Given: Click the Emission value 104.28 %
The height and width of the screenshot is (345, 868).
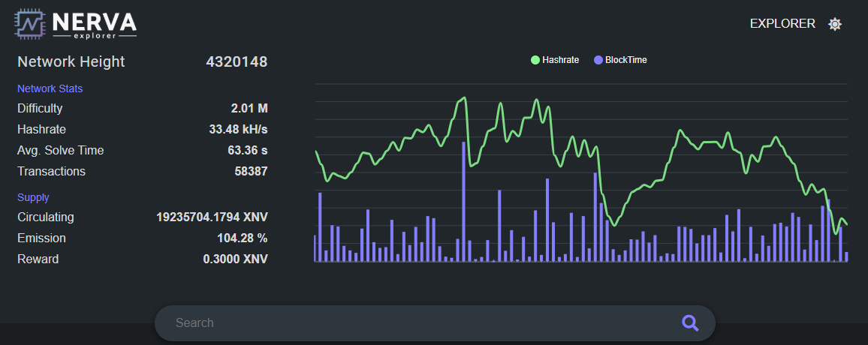Looking at the screenshot, I should tap(242, 238).
